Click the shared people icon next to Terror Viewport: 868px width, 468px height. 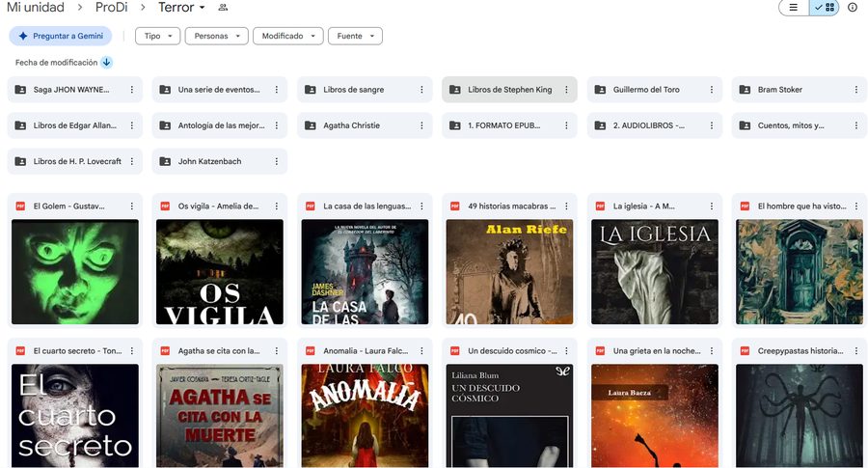click(x=223, y=7)
